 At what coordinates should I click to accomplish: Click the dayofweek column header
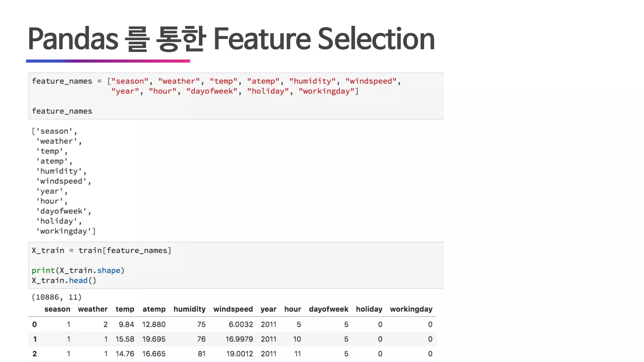[329, 309]
